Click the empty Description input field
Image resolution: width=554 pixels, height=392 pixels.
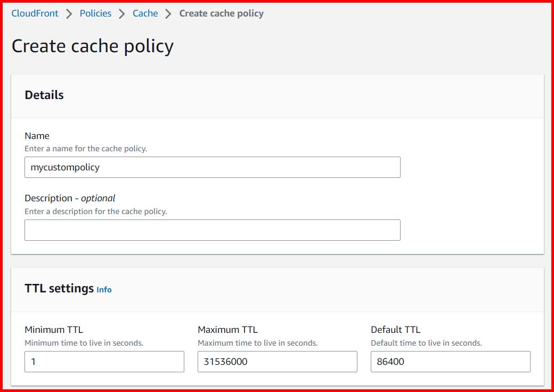point(213,230)
